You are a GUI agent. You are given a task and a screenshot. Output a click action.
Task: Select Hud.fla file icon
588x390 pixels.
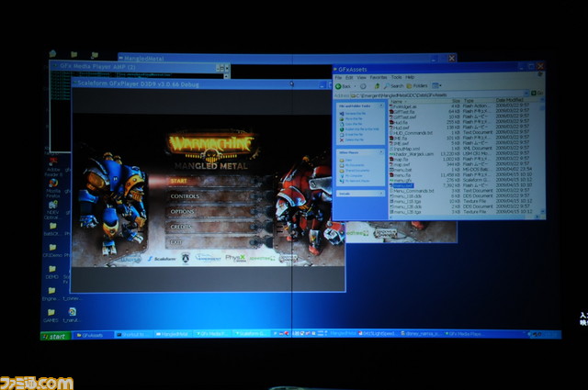(x=391, y=123)
